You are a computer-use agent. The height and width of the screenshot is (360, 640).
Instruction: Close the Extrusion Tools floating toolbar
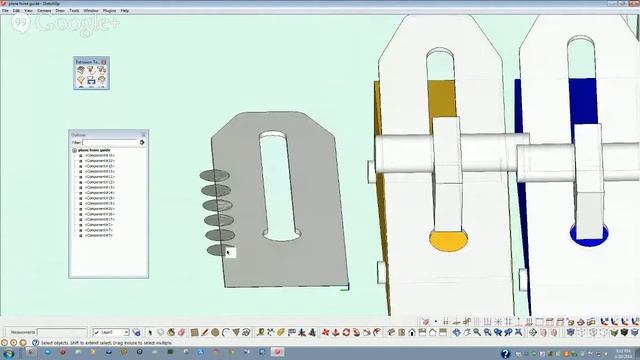(x=104, y=62)
